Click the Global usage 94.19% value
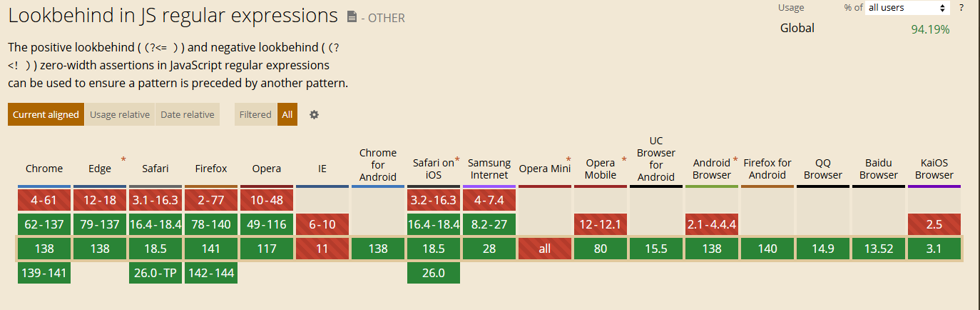The image size is (980, 310). point(930,29)
